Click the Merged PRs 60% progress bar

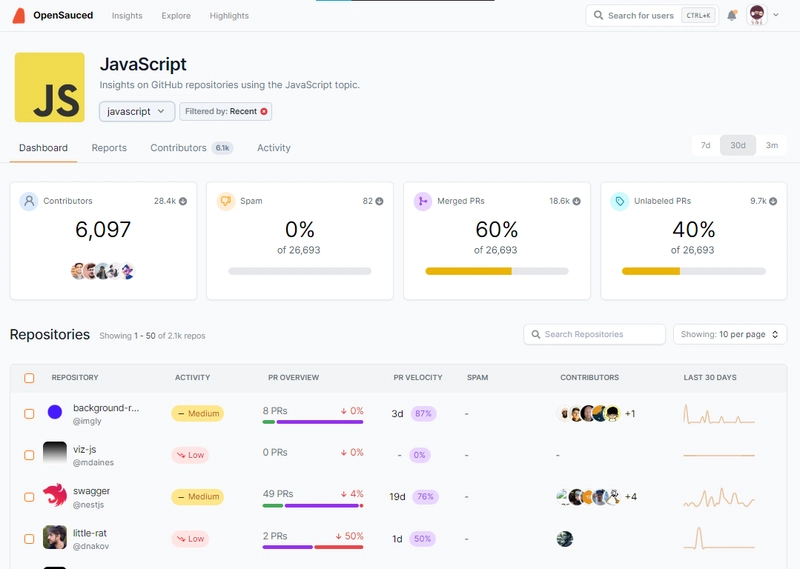point(497,271)
